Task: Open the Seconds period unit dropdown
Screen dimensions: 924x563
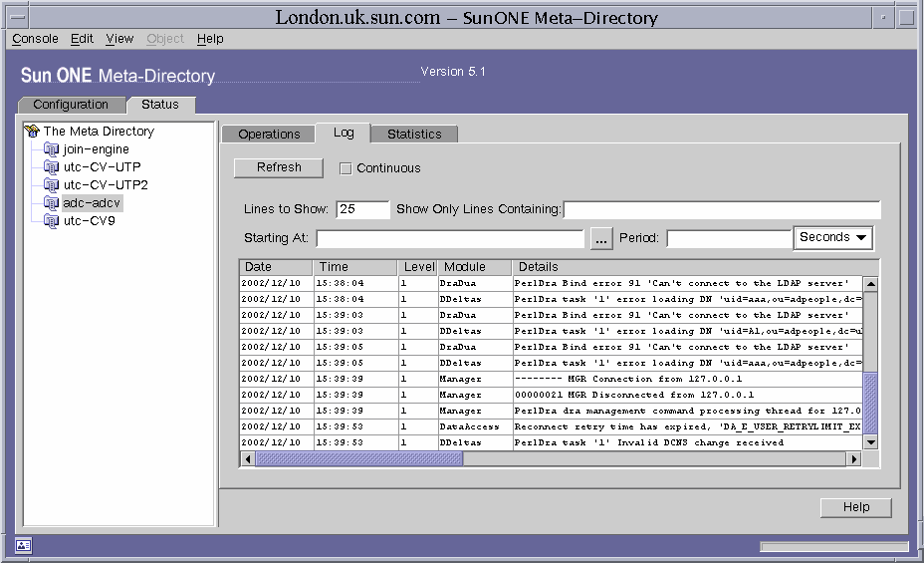Action: pyautogui.click(x=832, y=237)
